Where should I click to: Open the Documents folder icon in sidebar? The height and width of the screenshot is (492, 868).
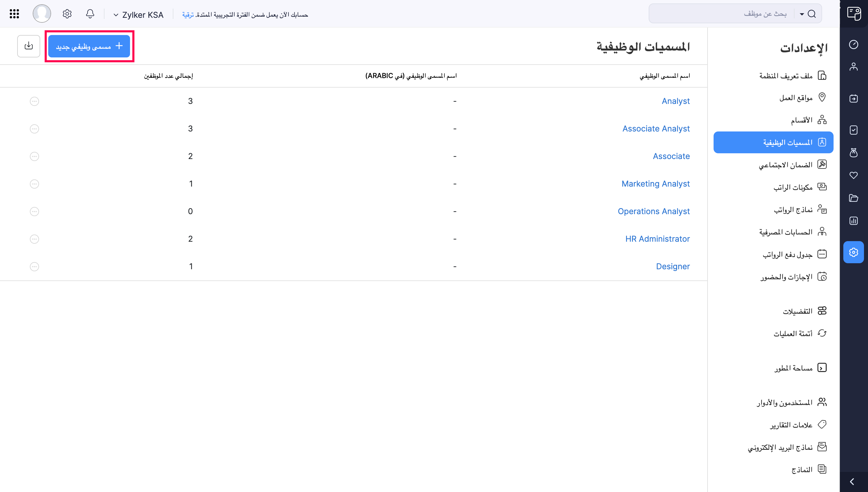click(x=854, y=198)
